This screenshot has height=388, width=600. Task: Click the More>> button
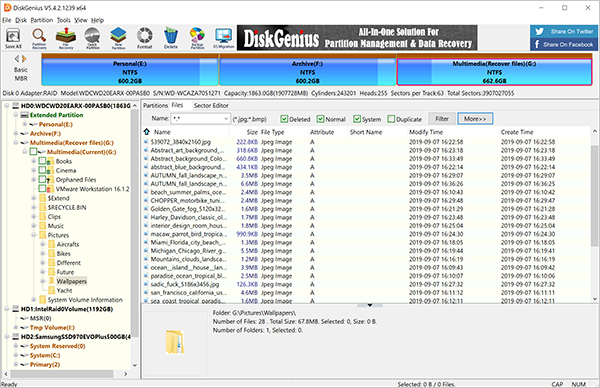pos(475,119)
